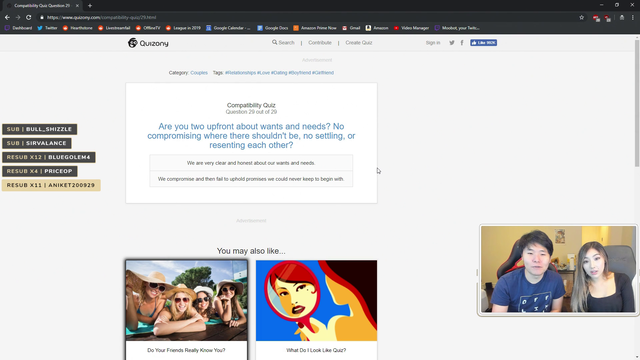Open Quizony's Twitter page icon
640x360 pixels.
pos(452,42)
